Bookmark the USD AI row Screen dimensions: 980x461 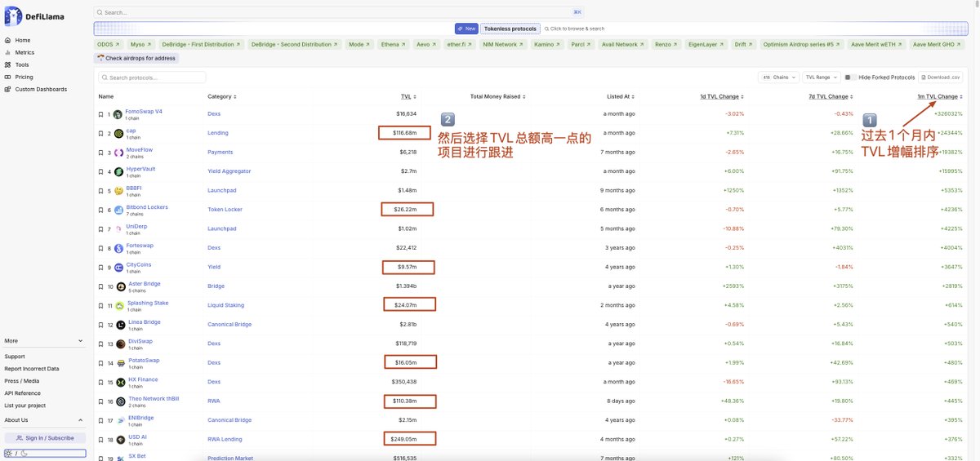[x=101, y=440]
